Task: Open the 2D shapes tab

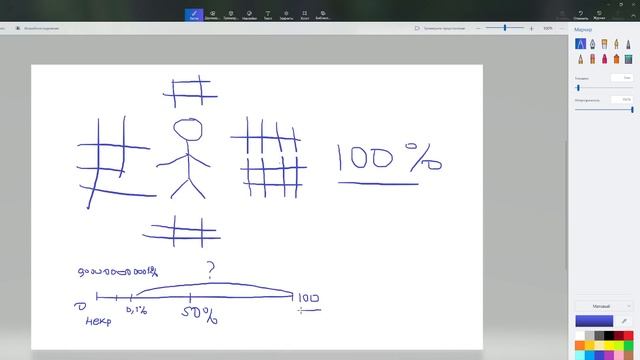Action: coord(212,15)
